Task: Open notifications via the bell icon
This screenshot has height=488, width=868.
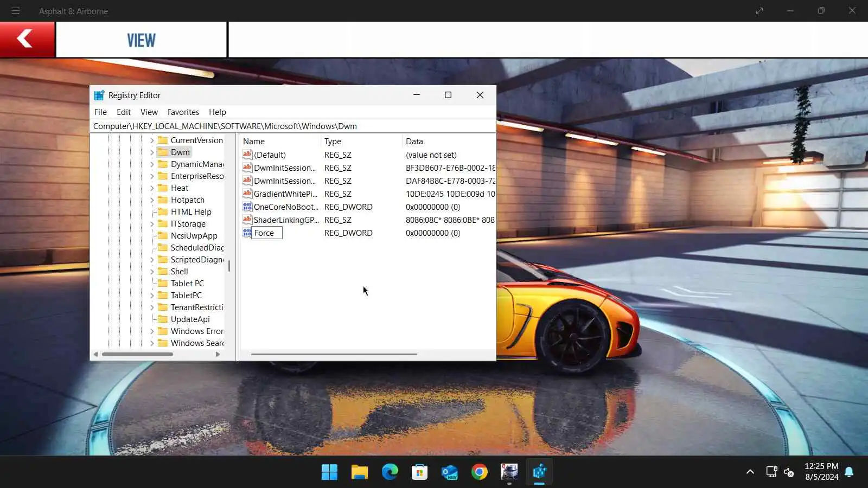Action: click(849, 472)
